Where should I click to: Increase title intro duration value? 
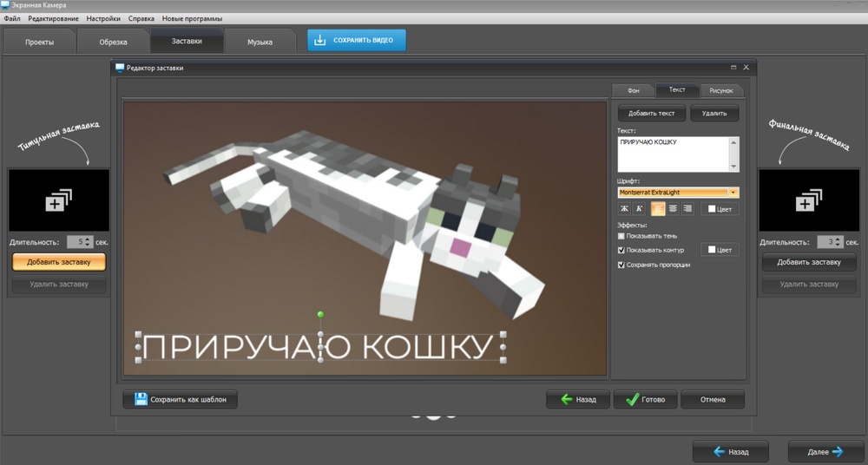click(88, 239)
